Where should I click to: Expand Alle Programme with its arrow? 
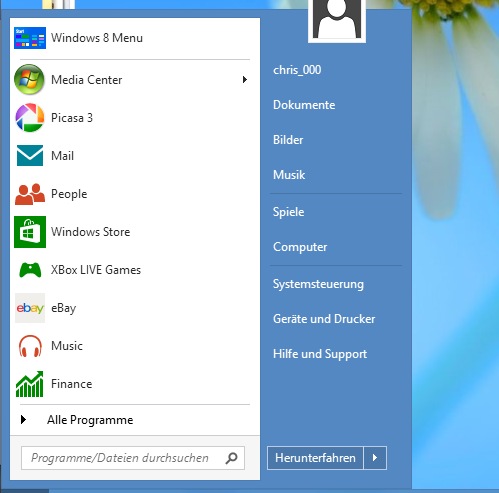pyautogui.click(x=23, y=420)
